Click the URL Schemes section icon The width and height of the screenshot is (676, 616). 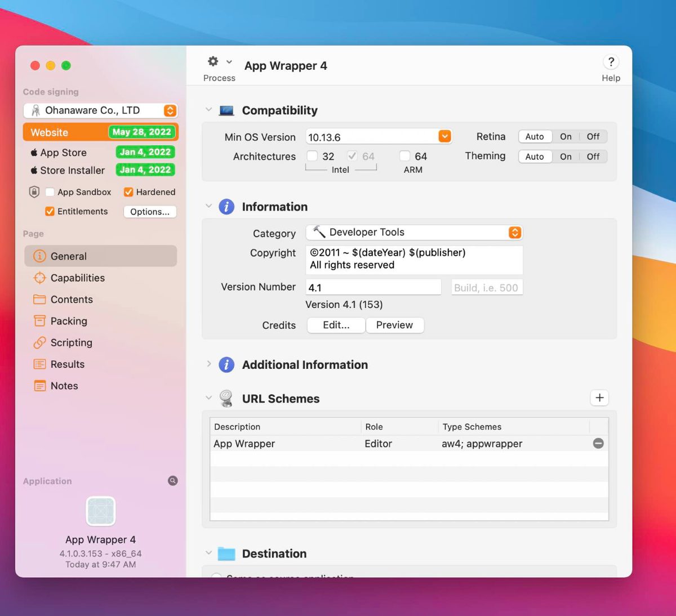(x=226, y=398)
